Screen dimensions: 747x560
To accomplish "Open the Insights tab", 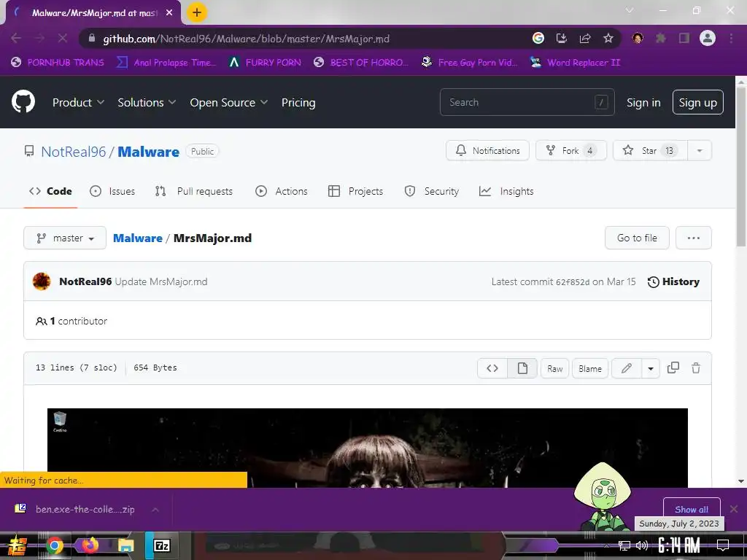I will pyautogui.click(x=506, y=191).
